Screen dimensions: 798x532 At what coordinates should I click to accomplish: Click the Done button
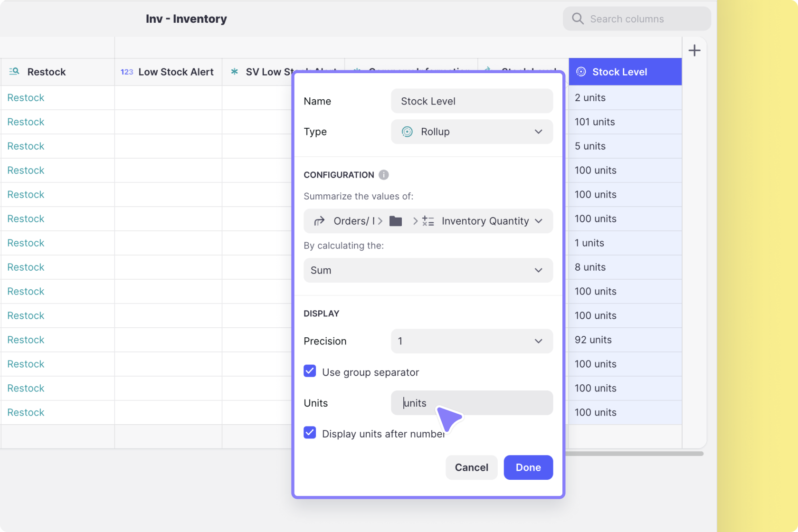pyautogui.click(x=528, y=467)
